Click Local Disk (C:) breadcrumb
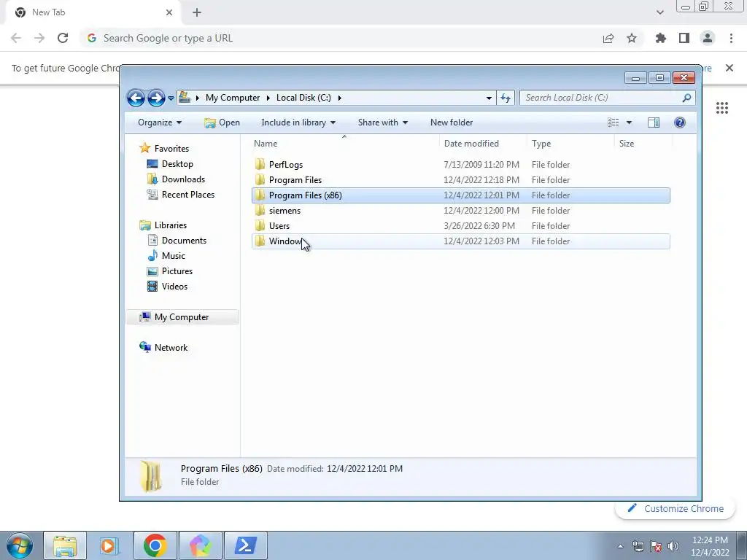This screenshot has height=560, width=747. pos(303,98)
